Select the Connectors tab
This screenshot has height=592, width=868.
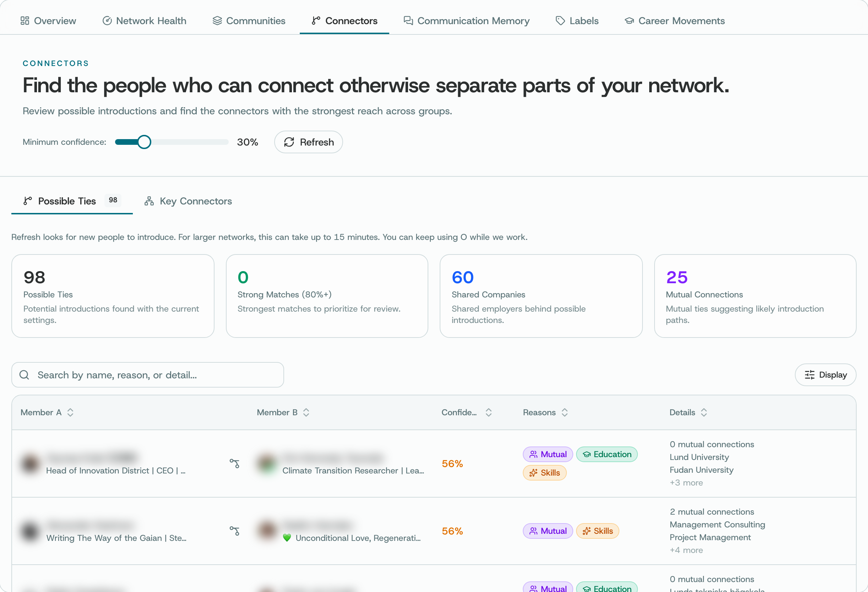click(345, 21)
